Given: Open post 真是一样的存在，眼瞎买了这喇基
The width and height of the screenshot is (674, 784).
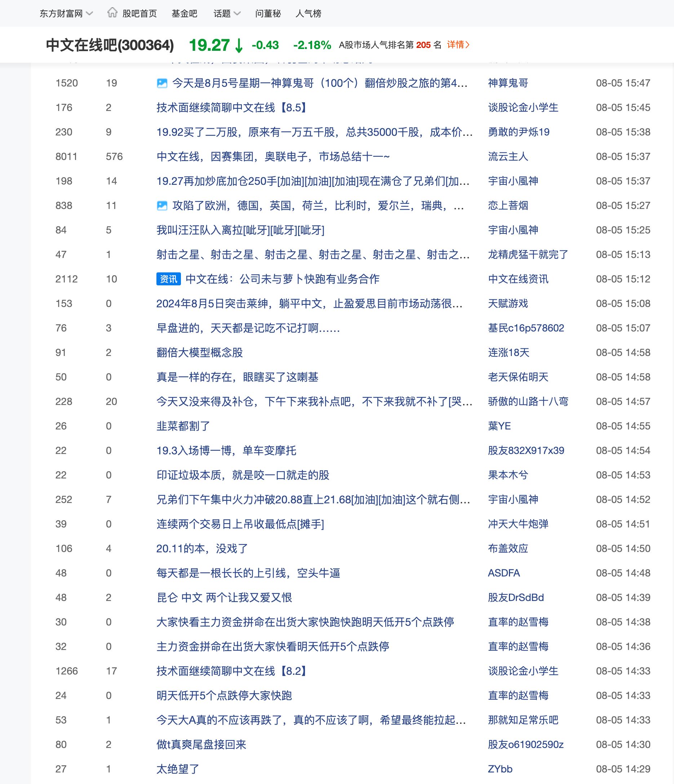Looking at the screenshot, I should (237, 377).
